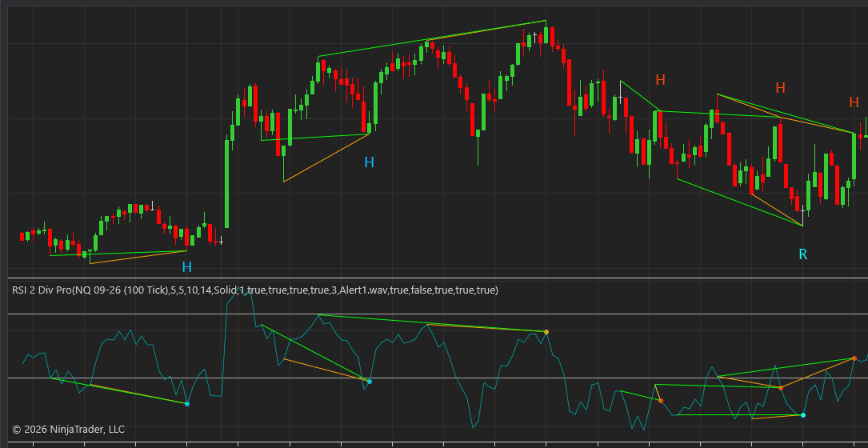Select the blue H label under the gap-up pullback low

pos(370,162)
